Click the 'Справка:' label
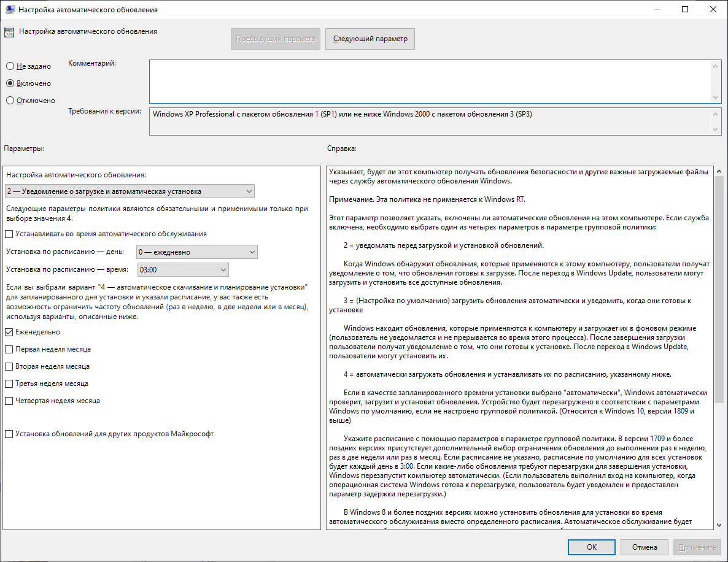The width and height of the screenshot is (728, 562). [342, 148]
